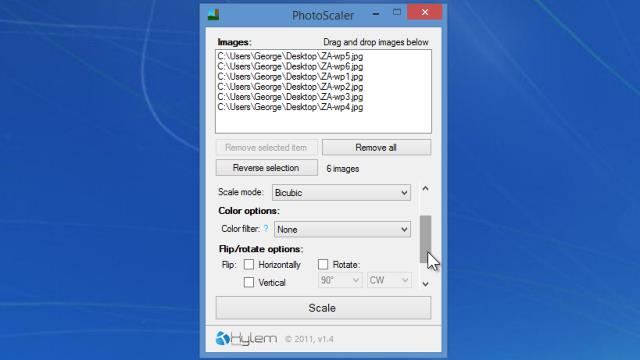Click the Remove all button
The width and height of the screenshot is (640, 360).
point(376,148)
